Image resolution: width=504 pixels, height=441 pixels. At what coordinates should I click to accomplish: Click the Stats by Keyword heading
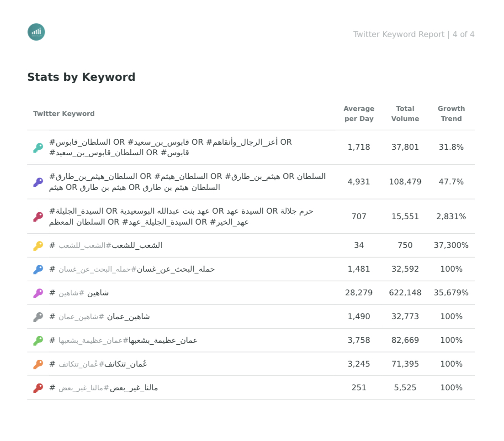81,77
